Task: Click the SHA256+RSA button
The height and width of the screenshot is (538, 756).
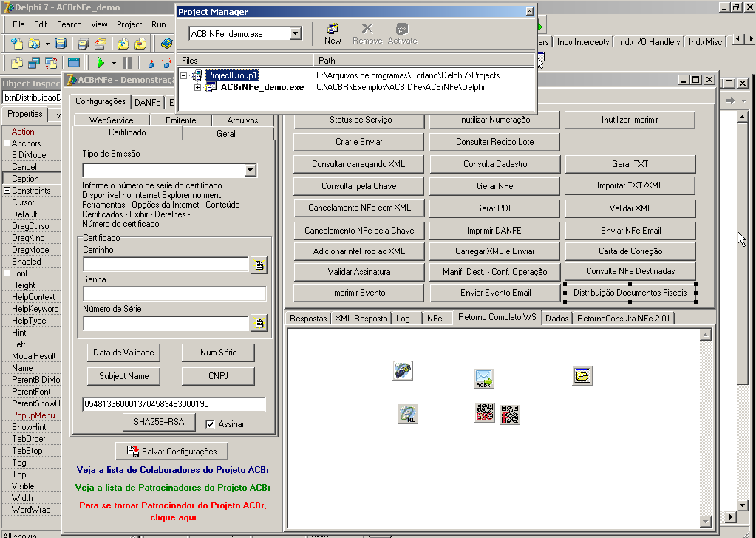Action: (x=159, y=422)
